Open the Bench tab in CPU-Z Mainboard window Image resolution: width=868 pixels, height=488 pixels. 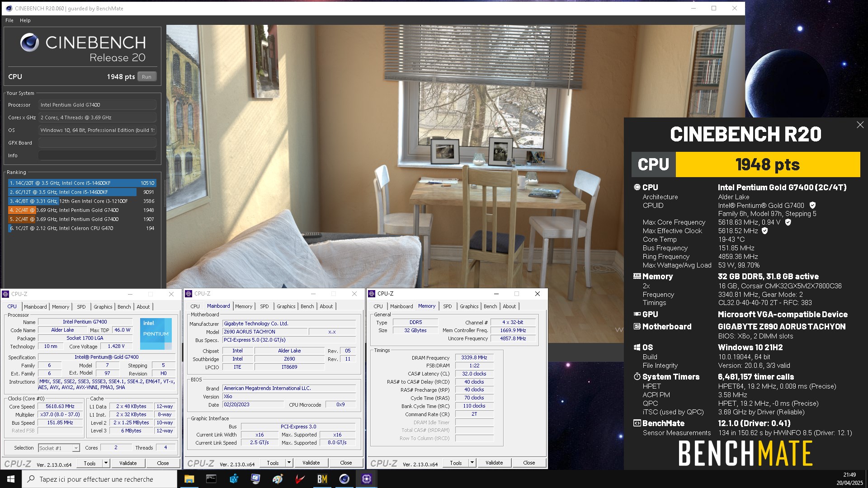(x=307, y=306)
